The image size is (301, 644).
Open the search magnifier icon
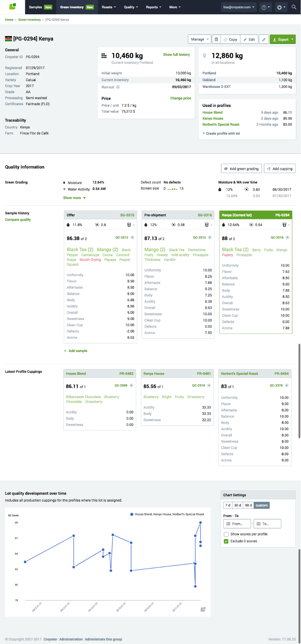coord(294,7)
